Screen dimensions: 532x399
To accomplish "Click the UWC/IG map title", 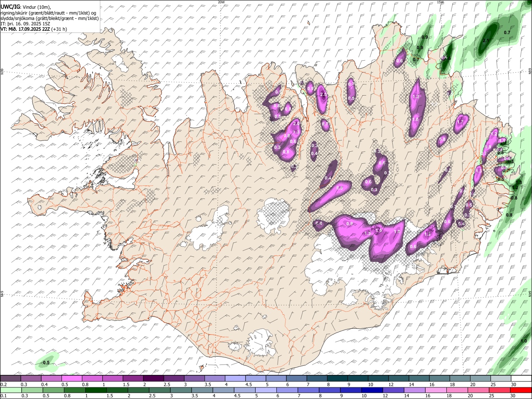I will pyautogui.click(x=10, y=7).
